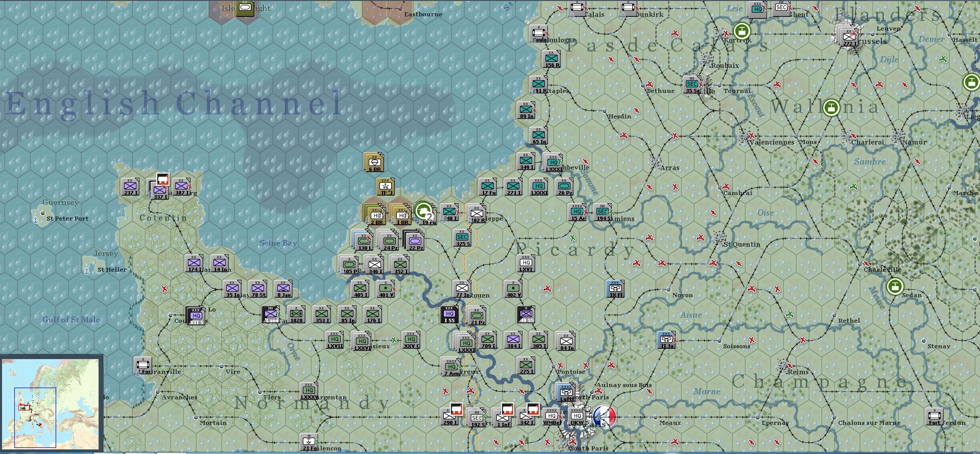Select the fortification counter at Calais
Viewport: 980px width, 454px height.
[x=578, y=8]
